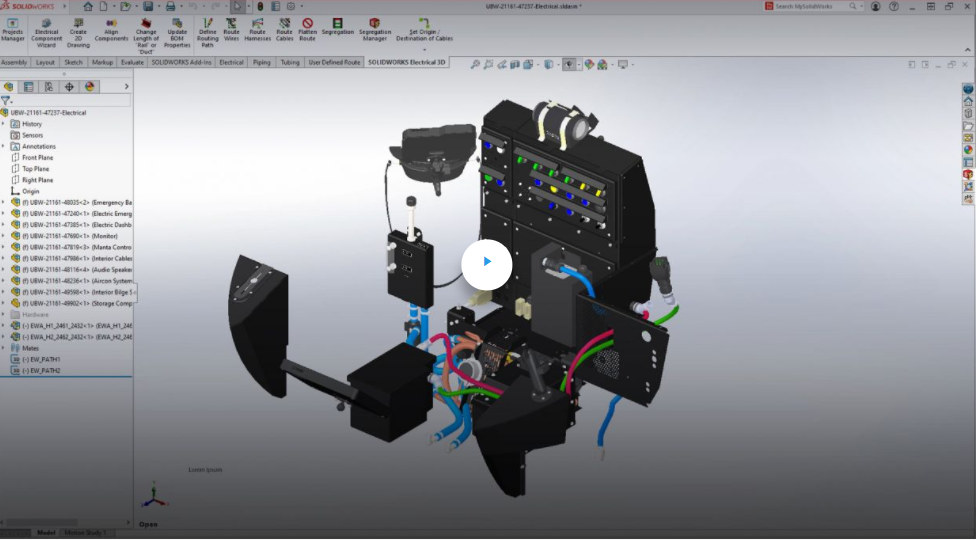This screenshot has width=976, height=540.
Task: Select the Front Plane item
Action: pyautogui.click(x=38, y=158)
